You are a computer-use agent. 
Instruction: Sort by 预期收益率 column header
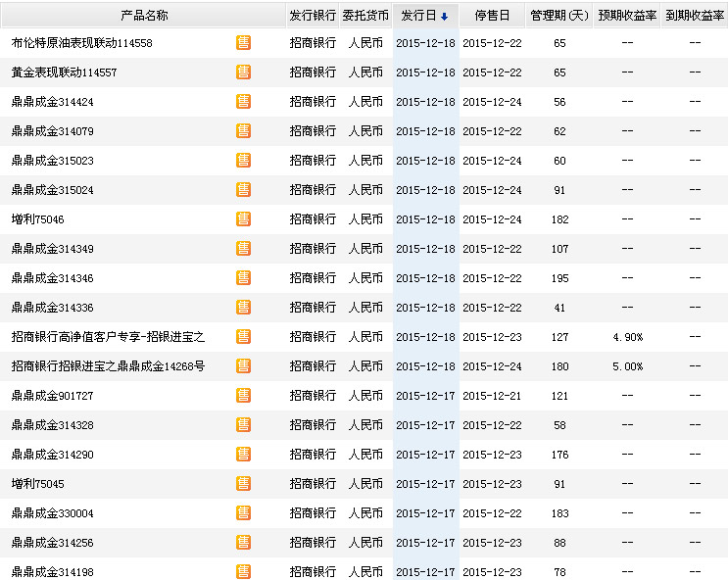627,16
